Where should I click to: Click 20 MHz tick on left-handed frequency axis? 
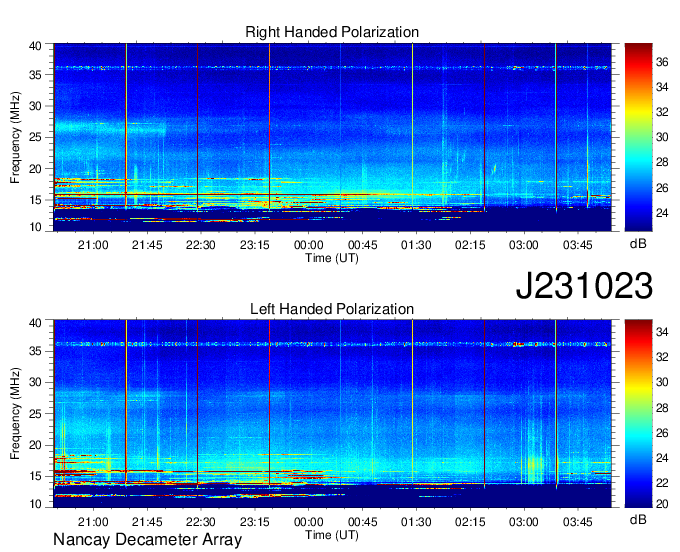(35, 445)
